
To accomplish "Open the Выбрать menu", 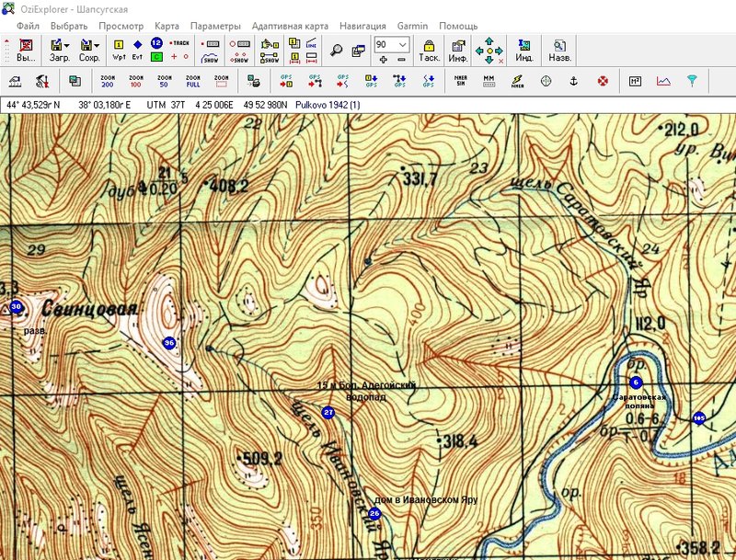I will (x=69, y=26).
